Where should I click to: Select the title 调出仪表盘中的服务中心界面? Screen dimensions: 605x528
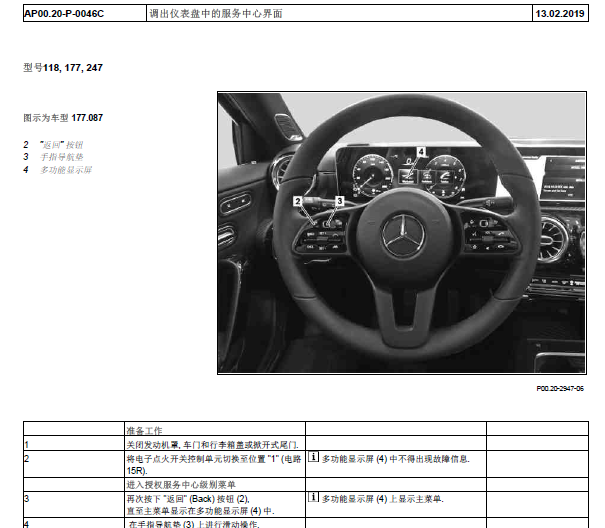pos(216,14)
